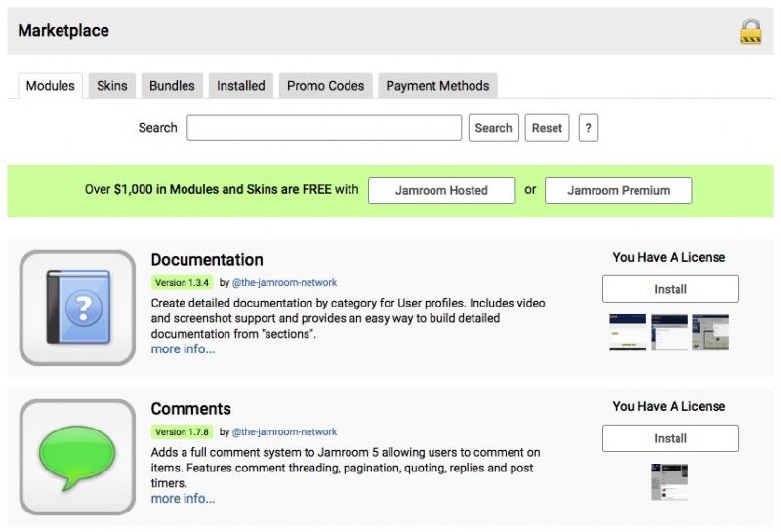Click the padlock icon in Marketplace header

pyautogui.click(x=750, y=31)
